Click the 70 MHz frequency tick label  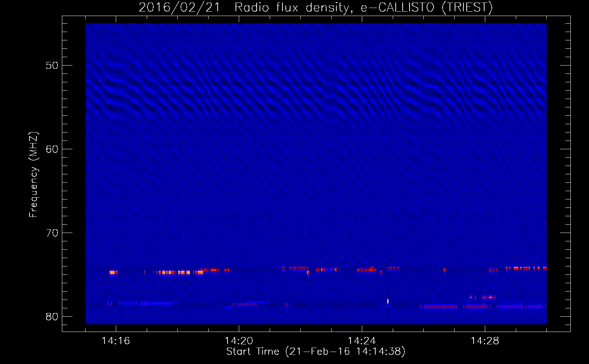point(52,233)
